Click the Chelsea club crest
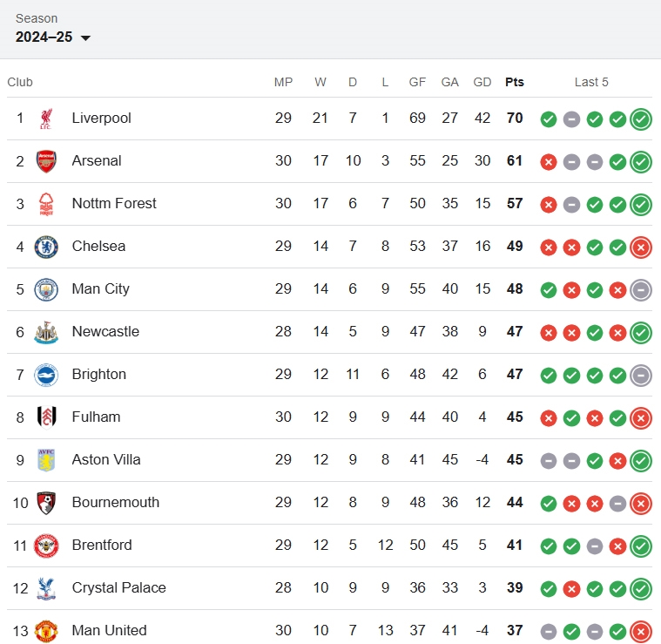This screenshot has width=661, height=644. click(x=46, y=247)
